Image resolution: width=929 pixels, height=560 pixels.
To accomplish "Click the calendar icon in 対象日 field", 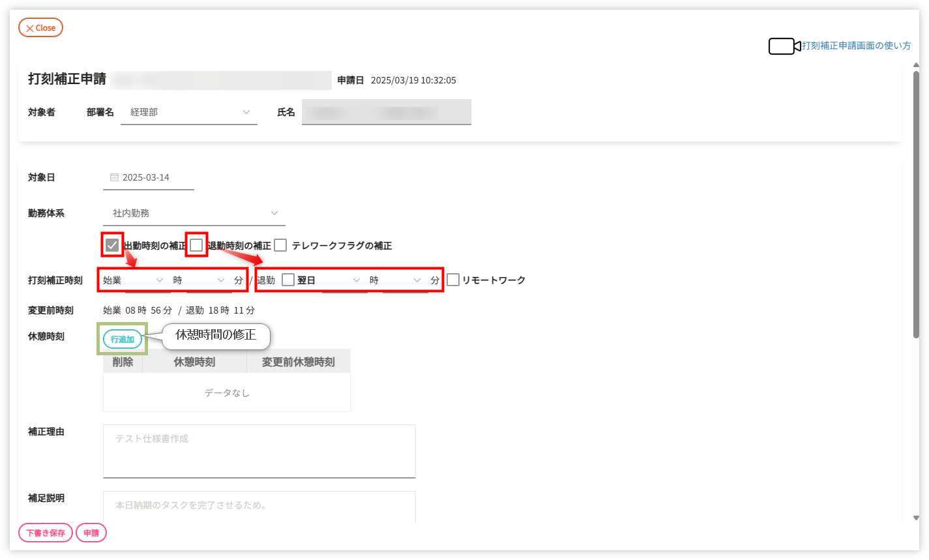I will tap(114, 177).
